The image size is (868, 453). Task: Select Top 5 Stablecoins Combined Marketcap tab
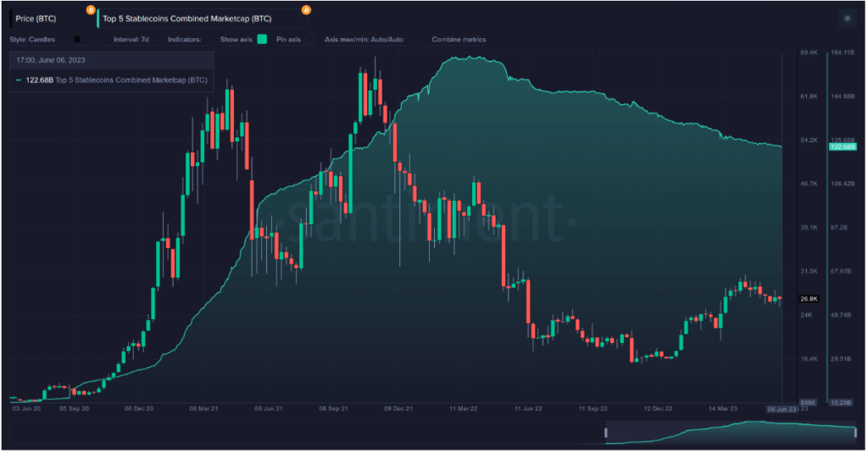point(202,19)
